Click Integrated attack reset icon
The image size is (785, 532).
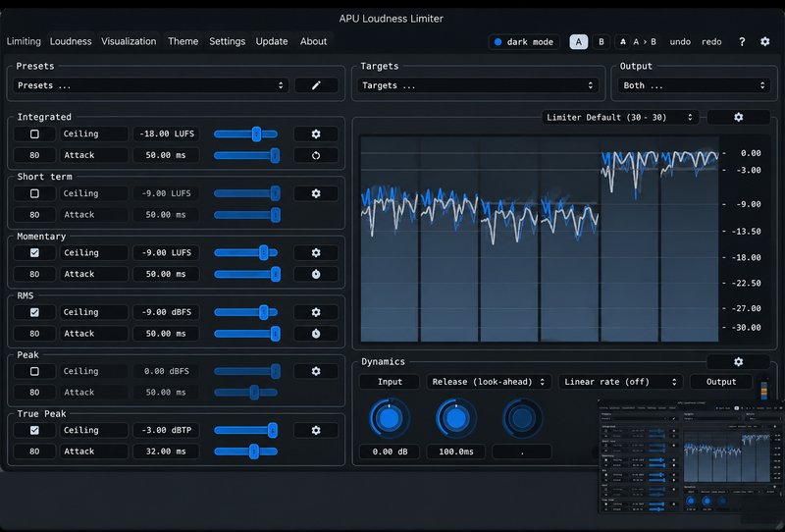point(316,155)
